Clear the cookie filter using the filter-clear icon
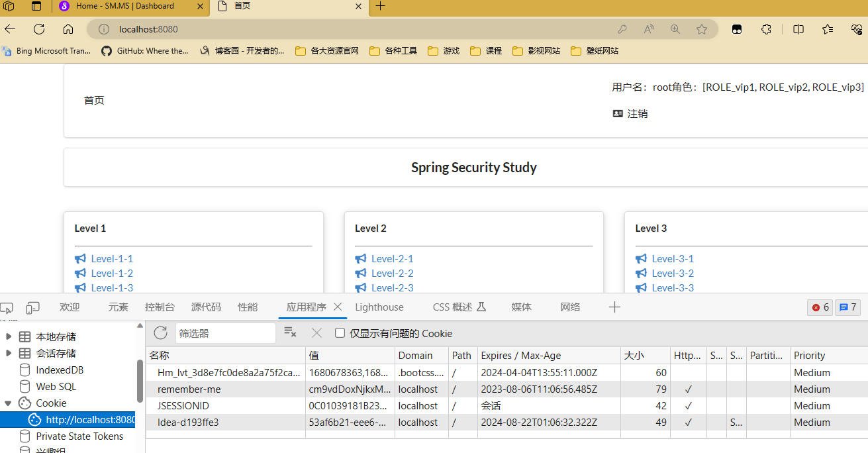This screenshot has height=453, width=868. tap(290, 332)
